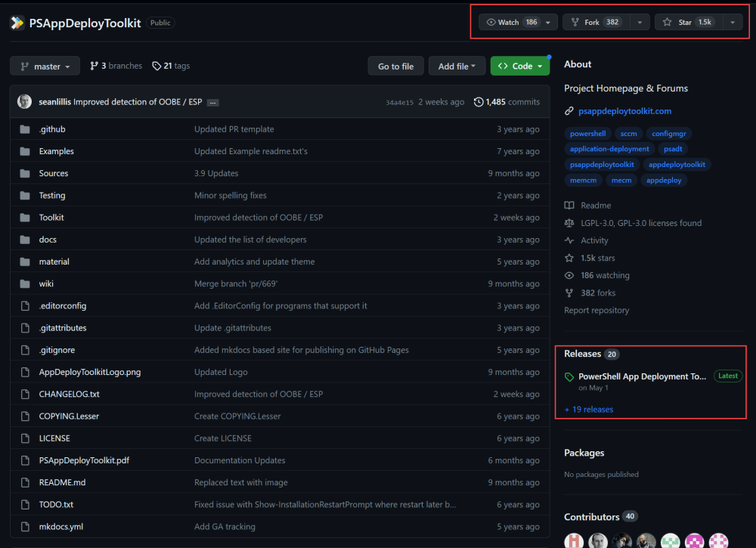Select the powershell topic tag
The image size is (756, 548).
[x=587, y=134]
